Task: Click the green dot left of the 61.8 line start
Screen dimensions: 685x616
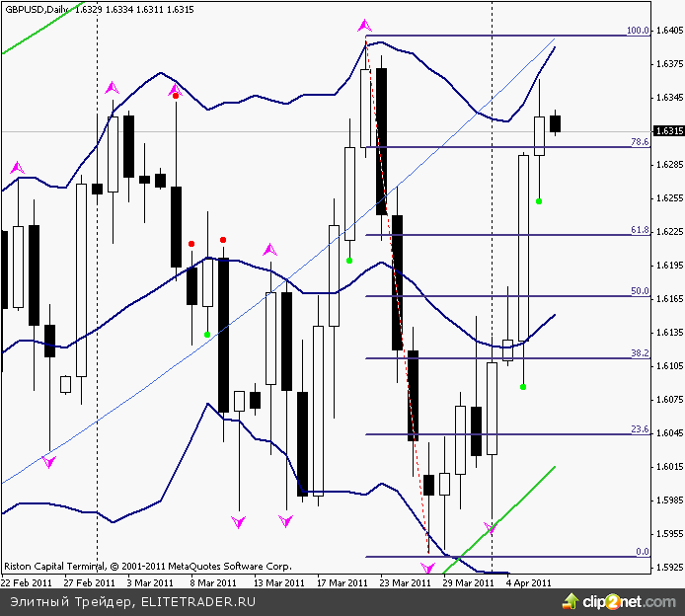Action: (x=349, y=261)
